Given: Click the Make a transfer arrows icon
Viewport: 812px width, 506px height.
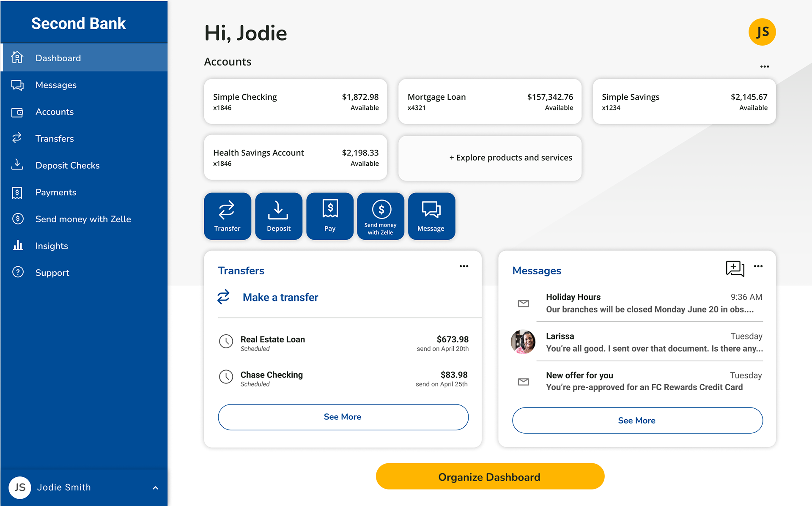Looking at the screenshot, I should (224, 297).
